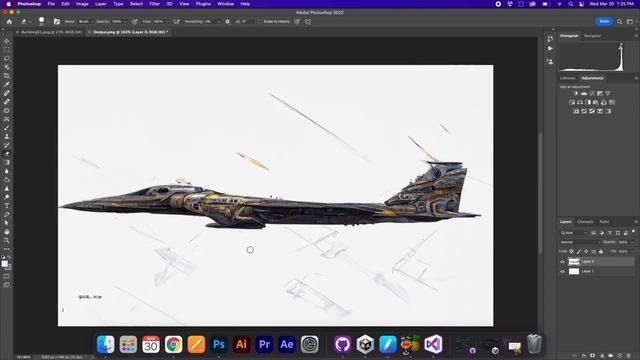Image resolution: width=640 pixels, height=360 pixels.
Task: Open the Image menu
Action: tap(82, 4)
